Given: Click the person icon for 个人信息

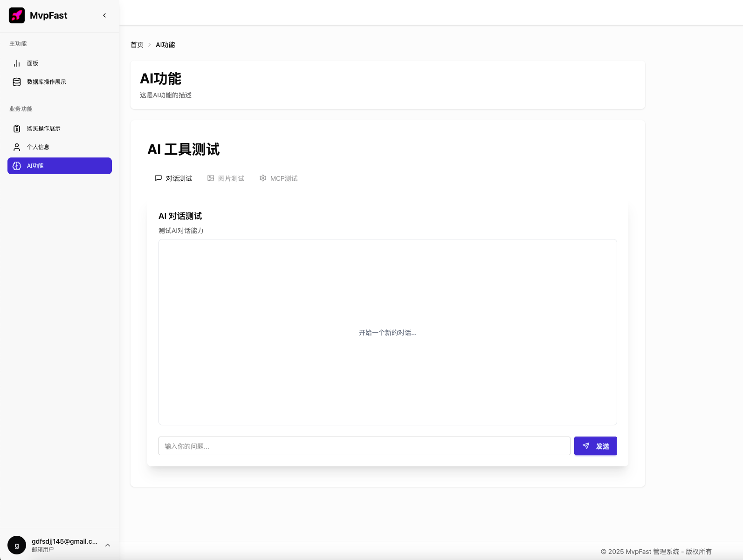Looking at the screenshot, I should tap(17, 147).
